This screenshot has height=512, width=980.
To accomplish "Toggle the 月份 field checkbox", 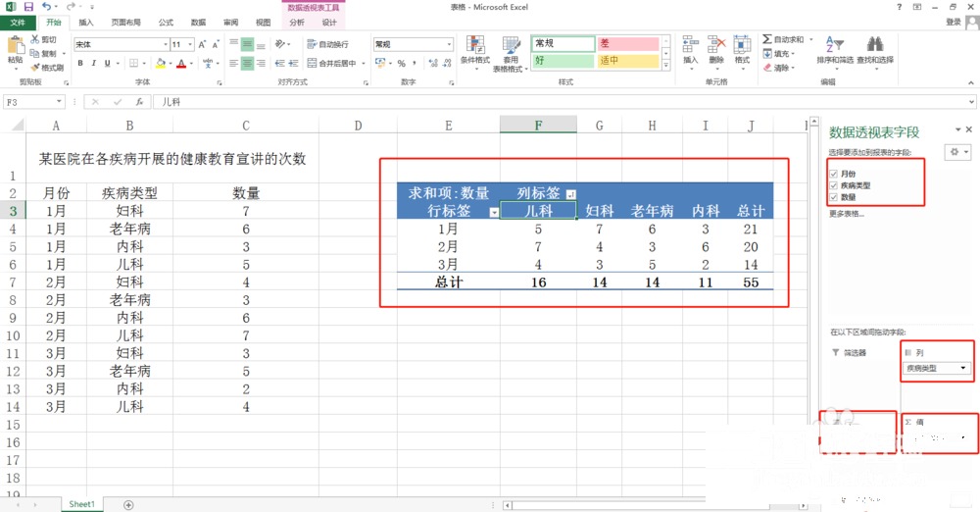I will pyautogui.click(x=833, y=174).
